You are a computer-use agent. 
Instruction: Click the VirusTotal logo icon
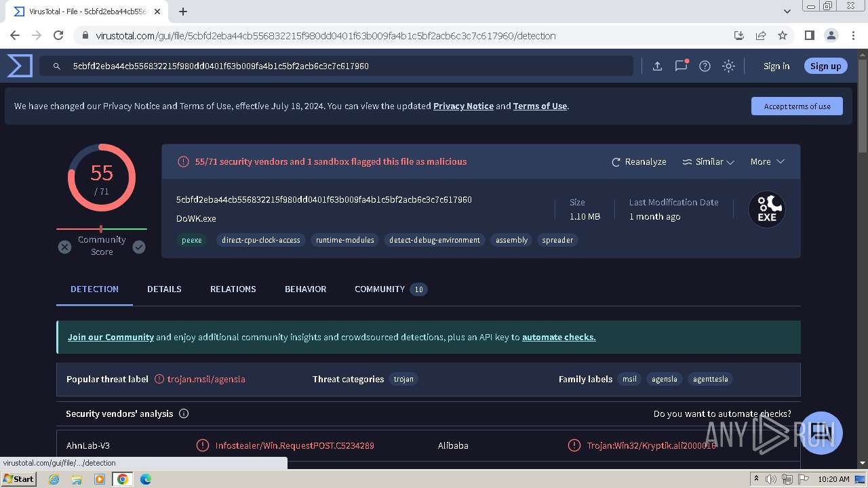pos(20,66)
